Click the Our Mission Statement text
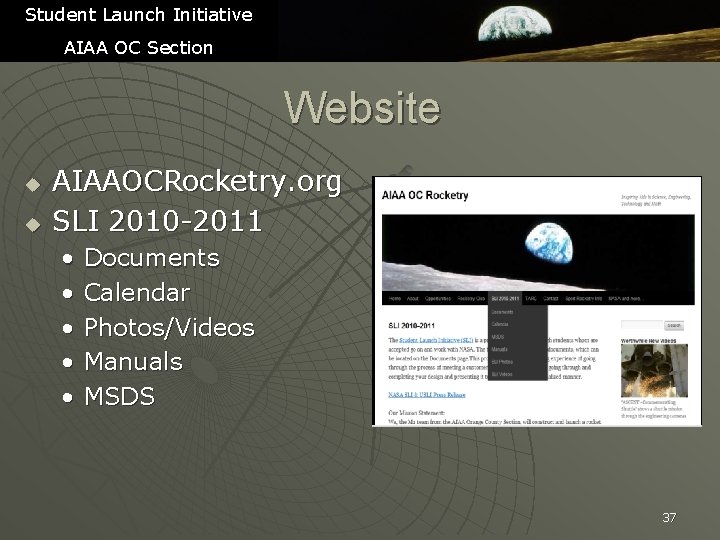The height and width of the screenshot is (540, 720). pyautogui.click(x=416, y=413)
